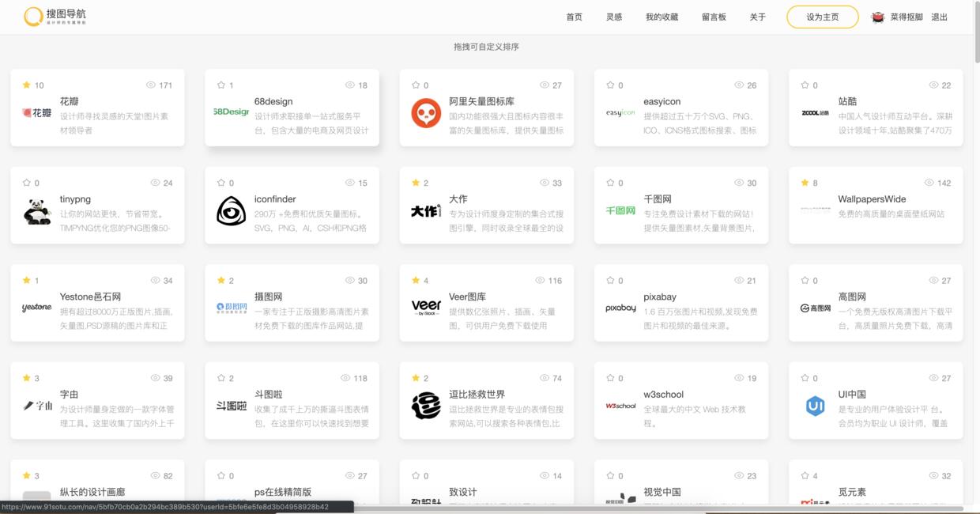Click the 逗比拯救世界 logo icon

(x=426, y=406)
